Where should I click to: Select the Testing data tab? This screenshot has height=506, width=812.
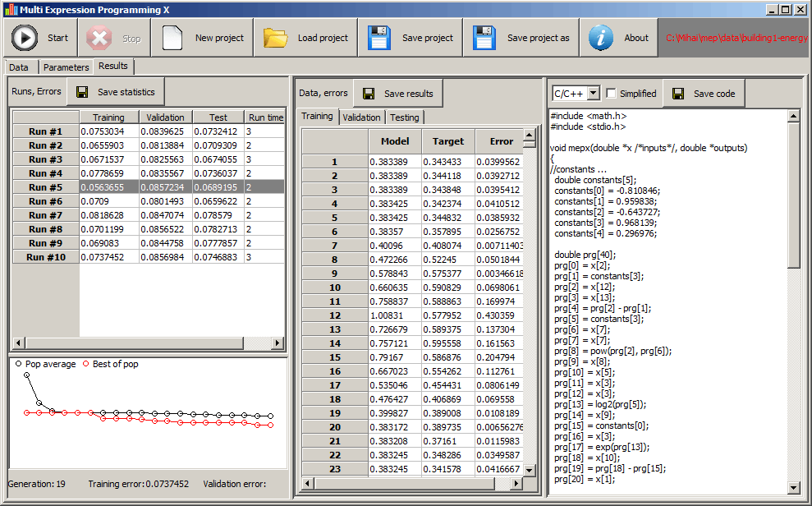point(404,117)
